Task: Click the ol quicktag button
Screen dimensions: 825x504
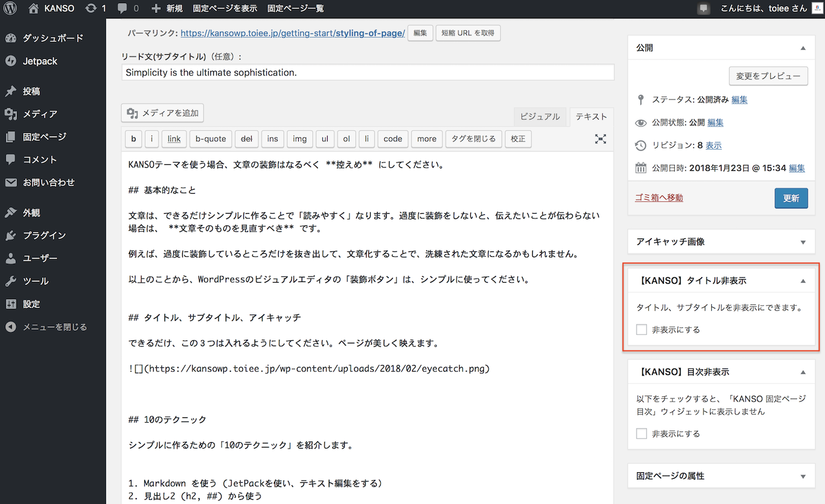Action: (x=346, y=139)
